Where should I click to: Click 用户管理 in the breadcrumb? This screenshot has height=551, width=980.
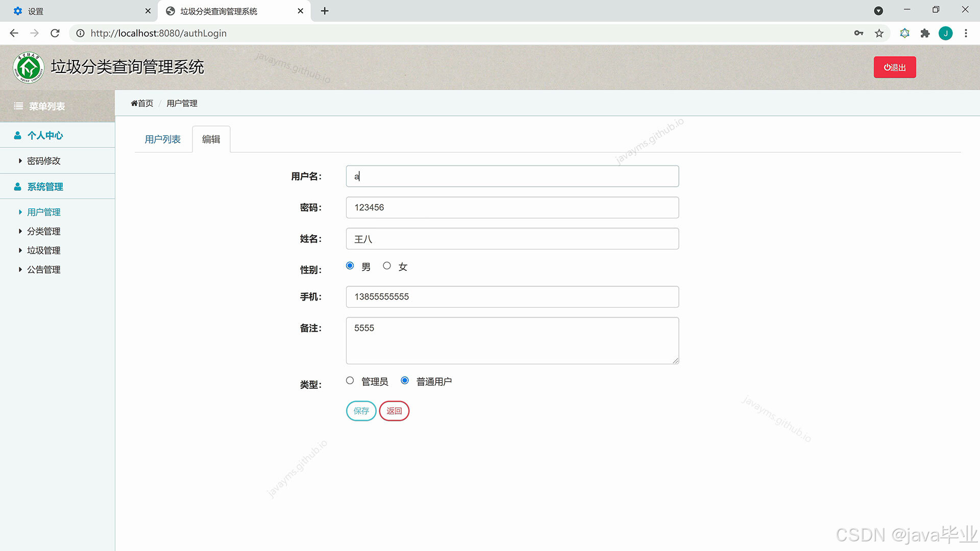pos(182,103)
